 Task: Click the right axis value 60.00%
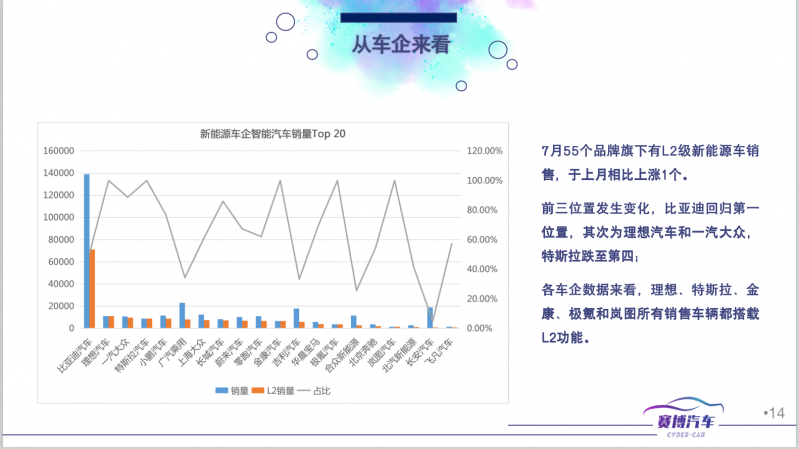click(482, 240)
